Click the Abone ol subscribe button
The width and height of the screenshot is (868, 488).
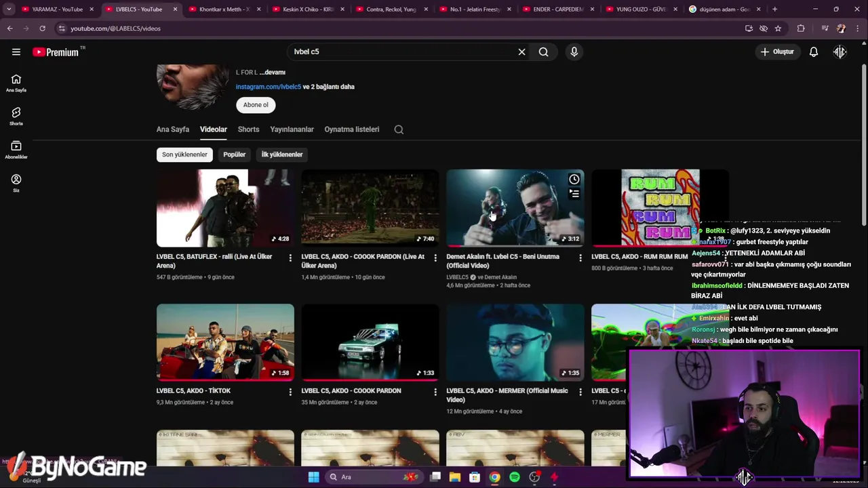[256, 105]
